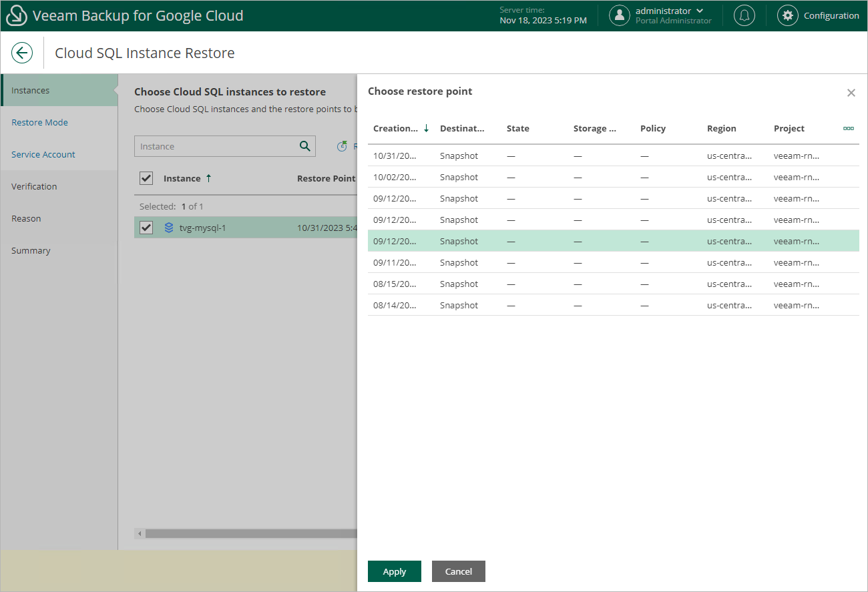Click the Apply button

394,571
